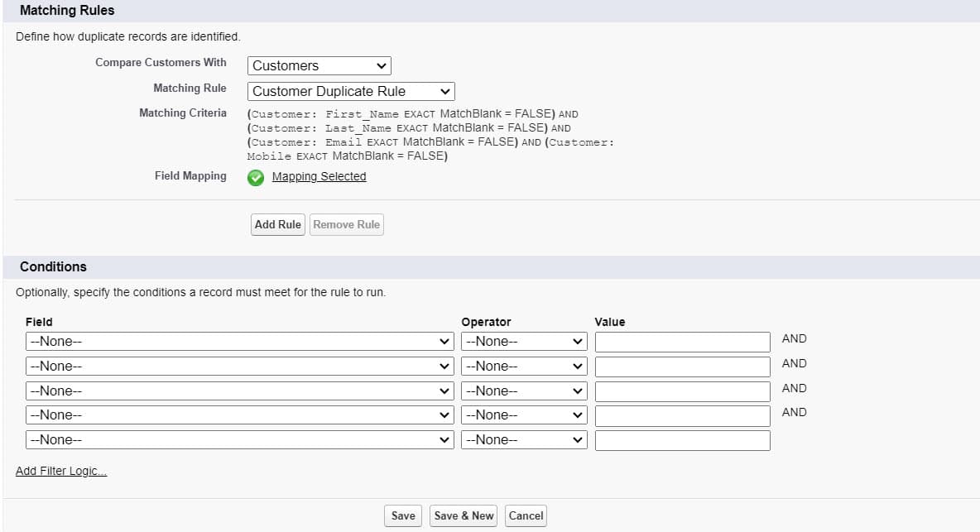980x532 pixels.
Task: Open the fourth condition row Operator dropdown
Action: point(524,415)
